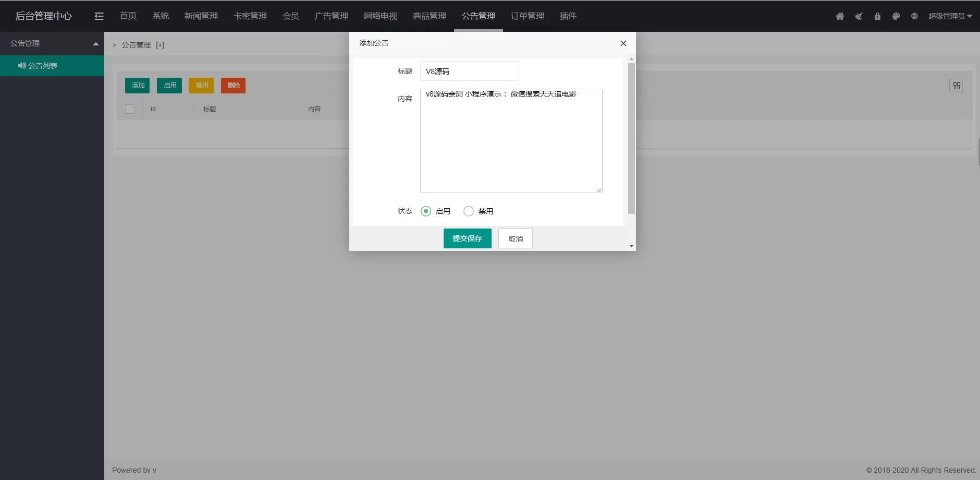Check the select-all checkbox in the table header

click(130, 109)
